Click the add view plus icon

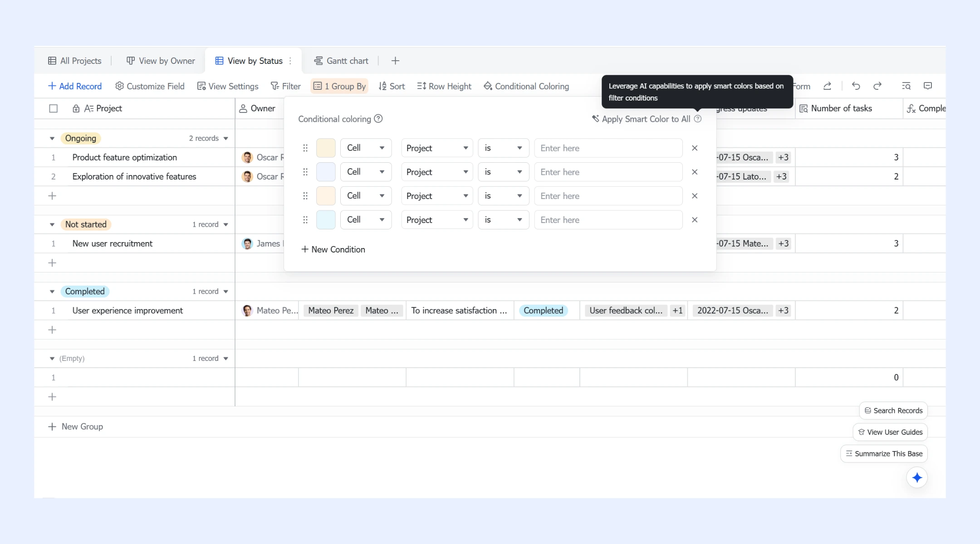pos(395,61)
